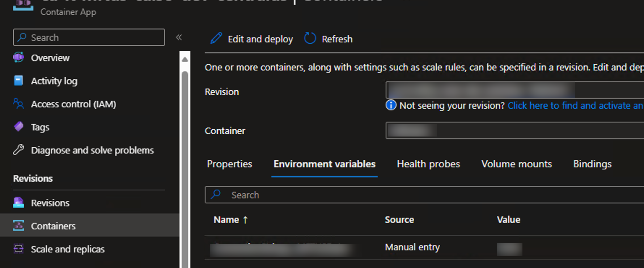Screen dimensions: 644x268
Task: Click the 'Manual entry' source cell
Action: click(x=412, y=247)
